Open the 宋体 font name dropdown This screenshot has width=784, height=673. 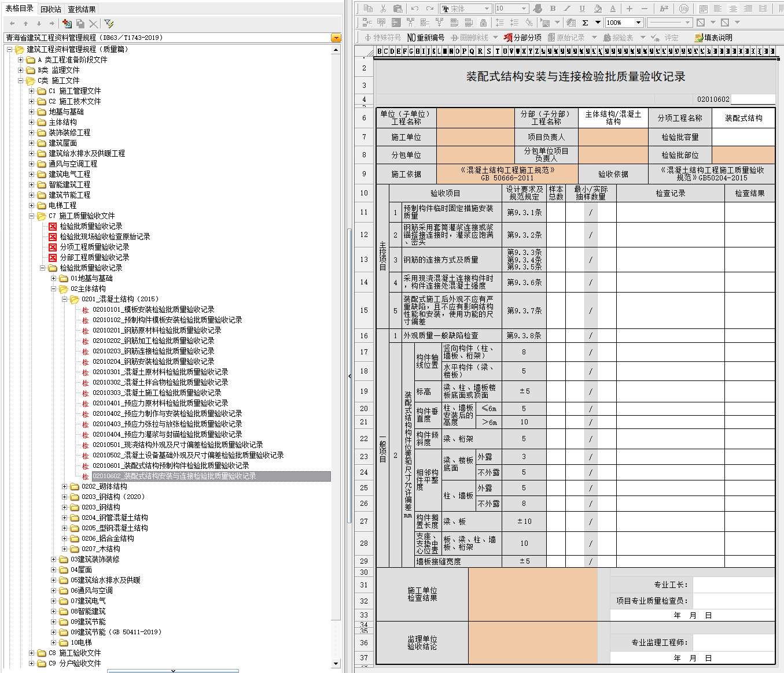point(487,9)
